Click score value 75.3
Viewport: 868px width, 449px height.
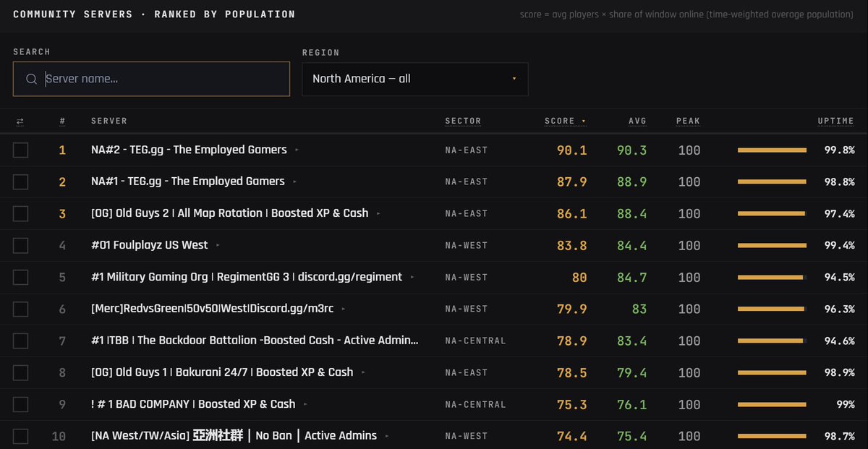(x=572, y=405)
